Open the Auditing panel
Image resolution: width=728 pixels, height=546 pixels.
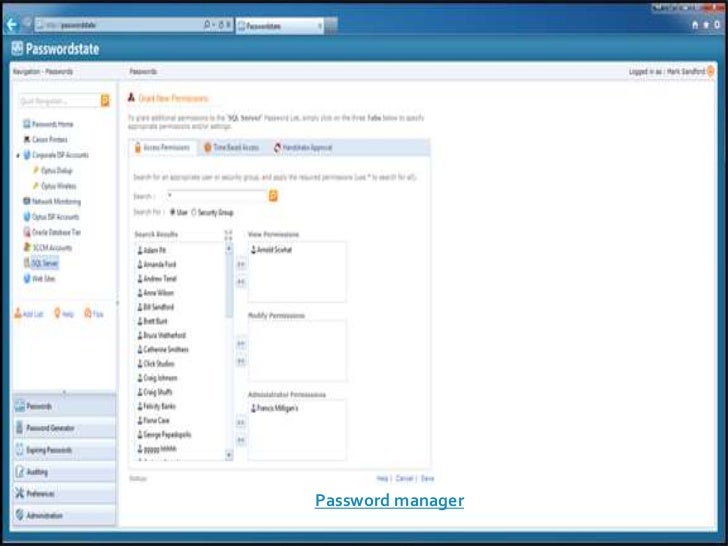[65, 472]
